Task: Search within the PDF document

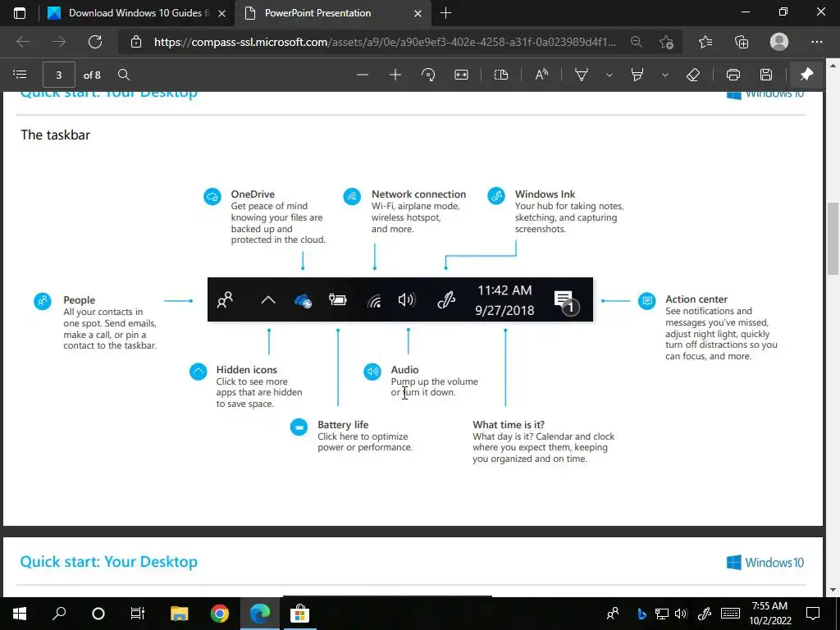Action: (x=124, y=75)
